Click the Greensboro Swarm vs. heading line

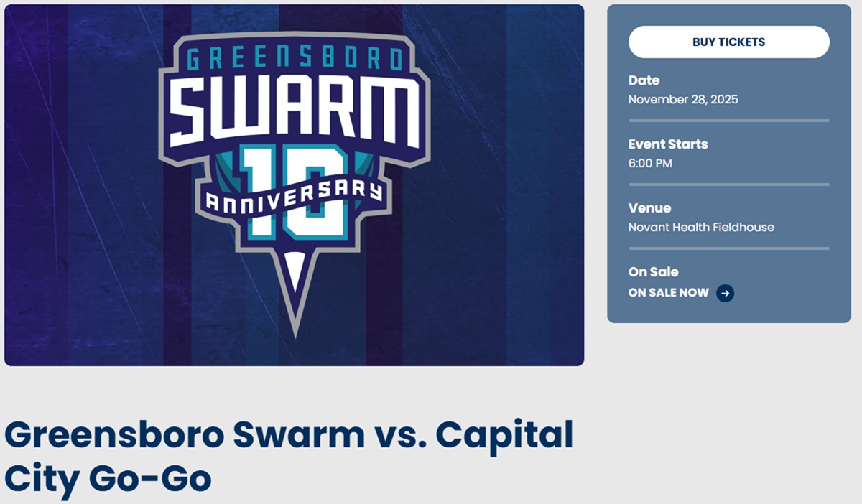coord(289,435)
